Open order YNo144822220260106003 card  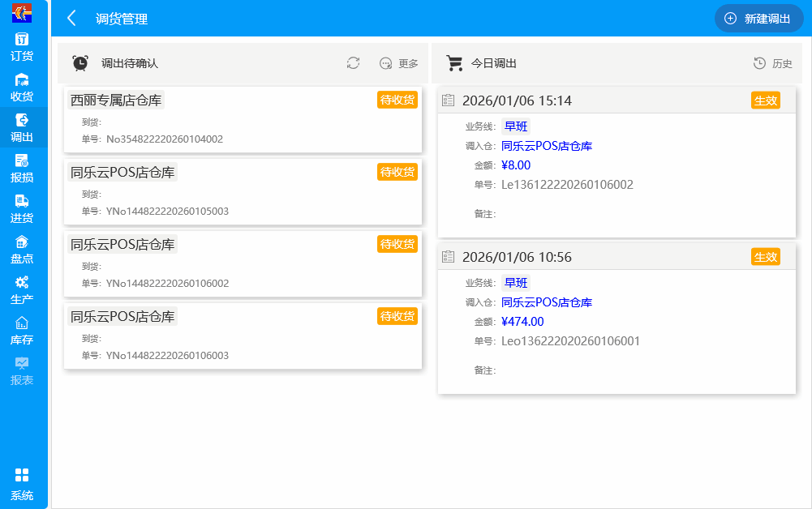(243, 336)
